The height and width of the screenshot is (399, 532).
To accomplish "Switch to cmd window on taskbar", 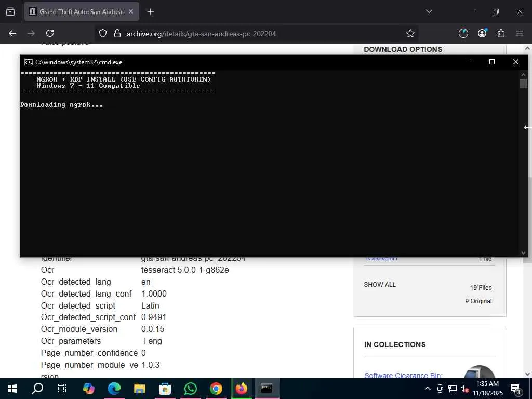I will pyautogui.click(x=267, y=389).
